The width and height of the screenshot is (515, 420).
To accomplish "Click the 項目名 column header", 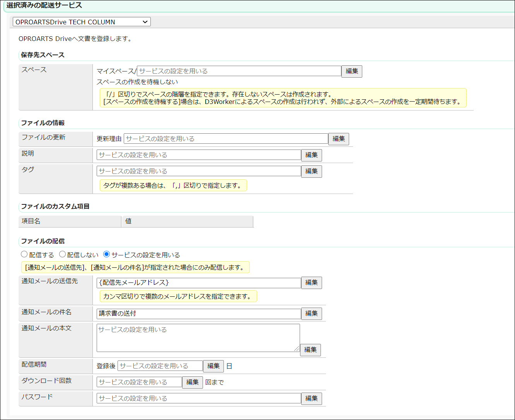I will (x=70, y=221).
